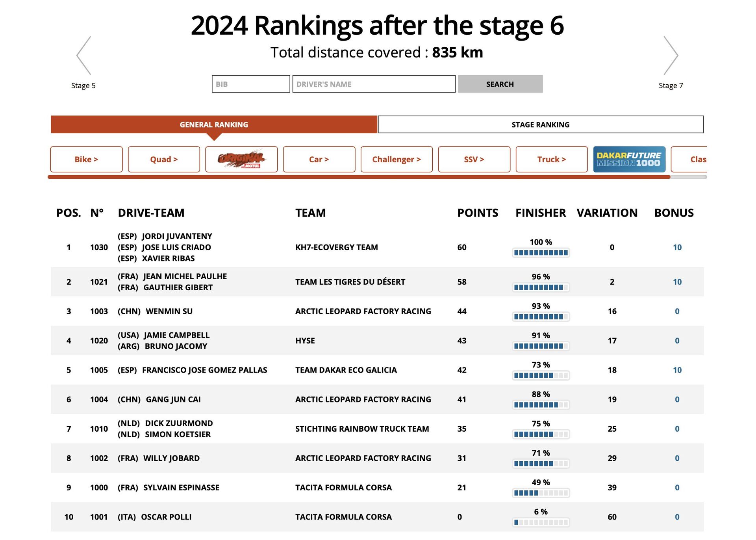Screen dimensions: 756x540
Task: Switch to the Stage Ranking tab
Action: [x=540, y=124]
